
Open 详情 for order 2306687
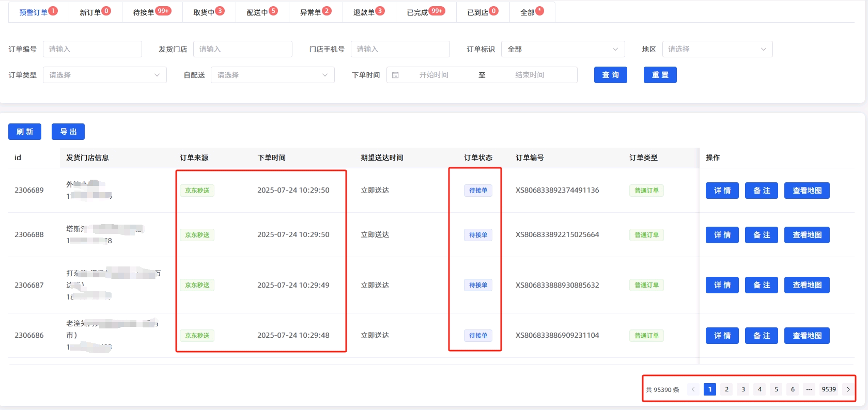(722, 285)
